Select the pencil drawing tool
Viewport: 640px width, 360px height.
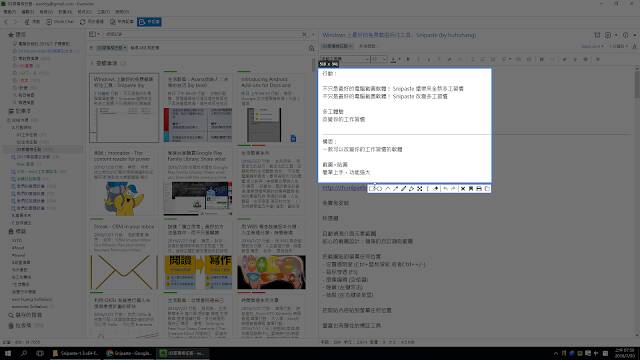pos(403,189)
